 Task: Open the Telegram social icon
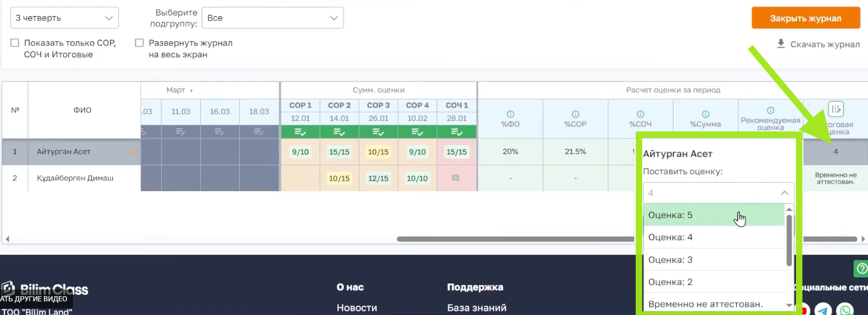click(823, 309)
